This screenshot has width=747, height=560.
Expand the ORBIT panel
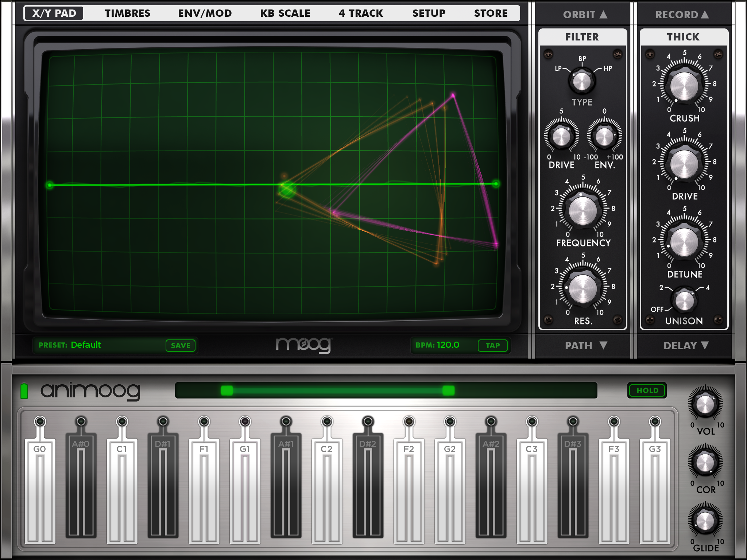pos(585,15)
